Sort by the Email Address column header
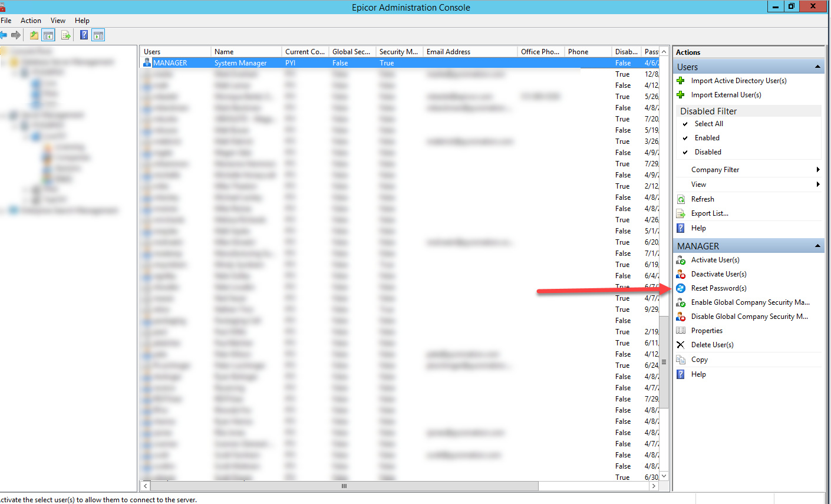831x504 pixels. click(470, 52)
